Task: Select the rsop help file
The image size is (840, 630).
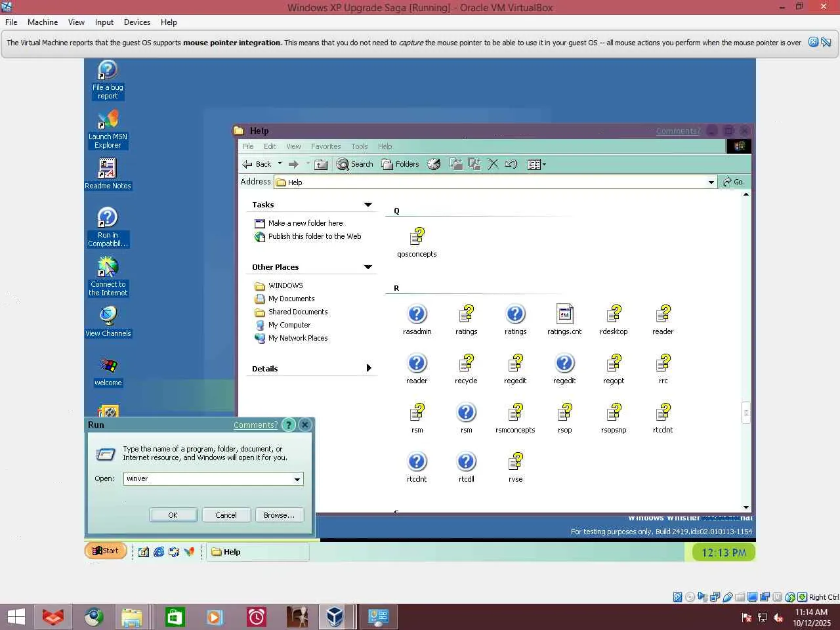Action: pyautogui.click(x=564, y=418)
